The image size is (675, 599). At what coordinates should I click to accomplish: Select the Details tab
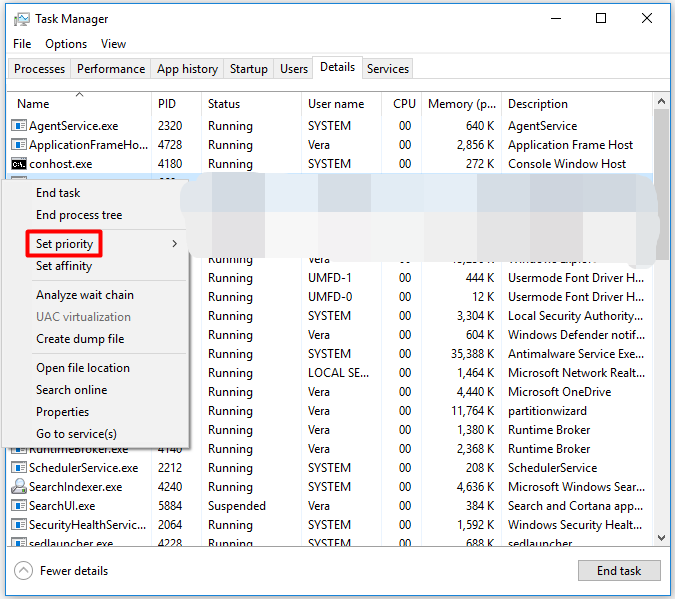(x=338, y=67)
